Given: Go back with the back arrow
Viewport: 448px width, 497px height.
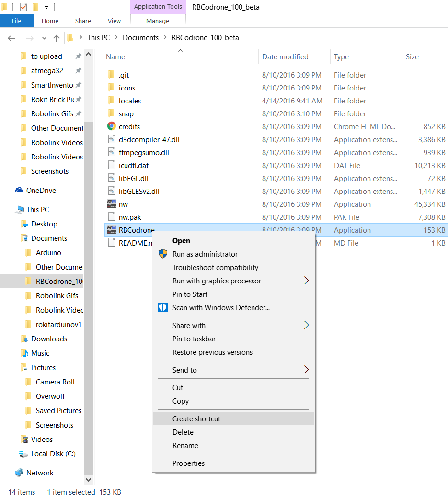Looking at the screenshot, I should 11,38.
